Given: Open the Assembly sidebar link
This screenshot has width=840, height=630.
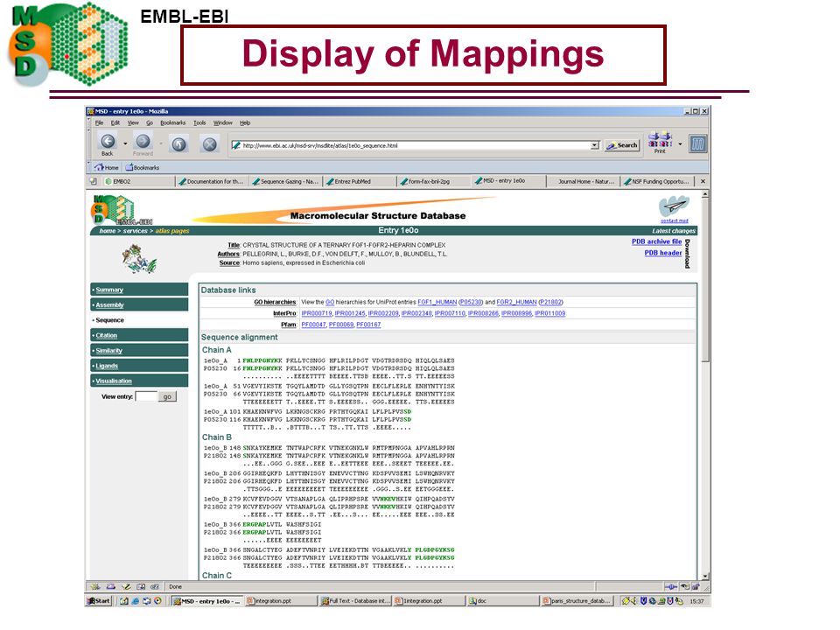Looking at the screenshot, I should 109,304.
